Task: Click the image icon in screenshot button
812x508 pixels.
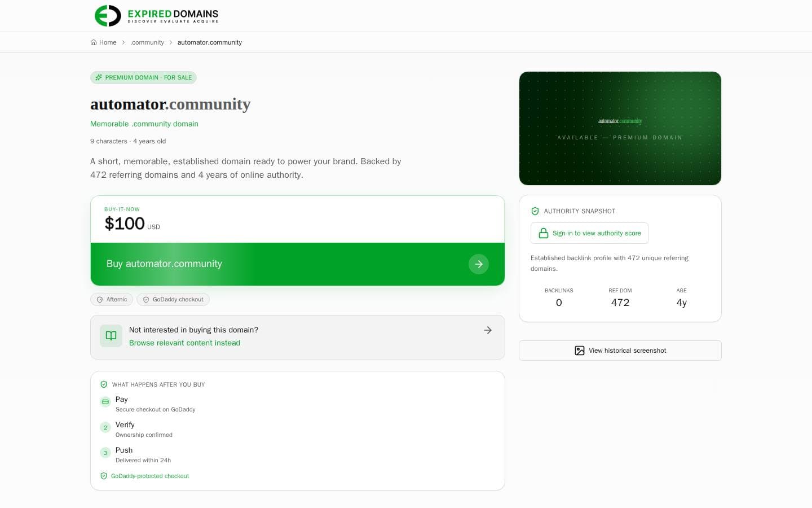Action: pyautogui.click(x=580, y=351)
